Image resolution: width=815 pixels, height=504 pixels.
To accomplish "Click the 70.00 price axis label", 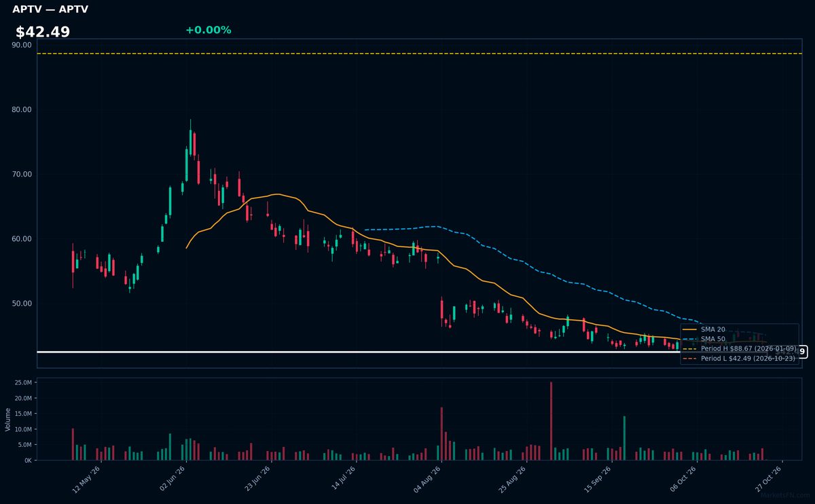I will [x=22, y=174].
